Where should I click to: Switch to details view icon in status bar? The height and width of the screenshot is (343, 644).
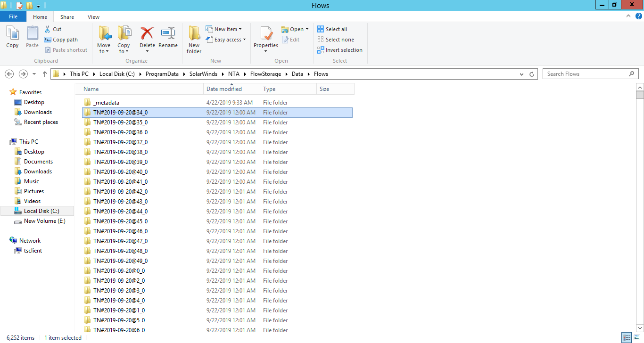[x=627, y=337]
